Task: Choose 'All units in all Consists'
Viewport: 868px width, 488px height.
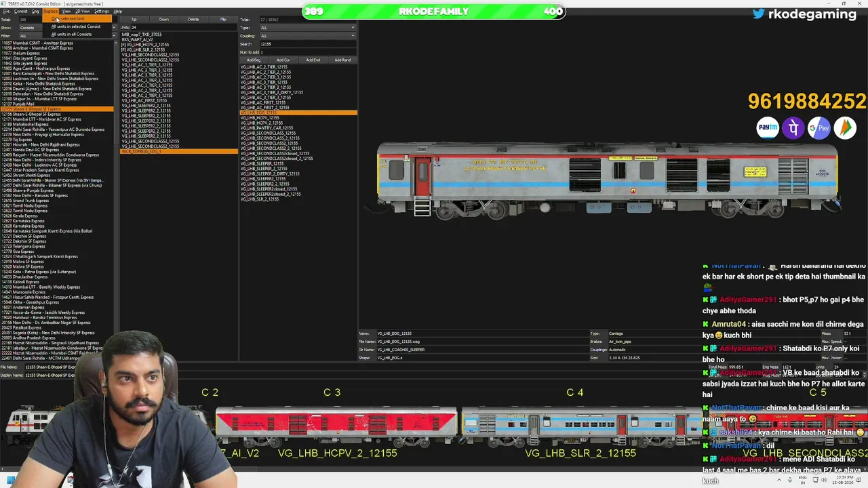Action: click(72, 35)
